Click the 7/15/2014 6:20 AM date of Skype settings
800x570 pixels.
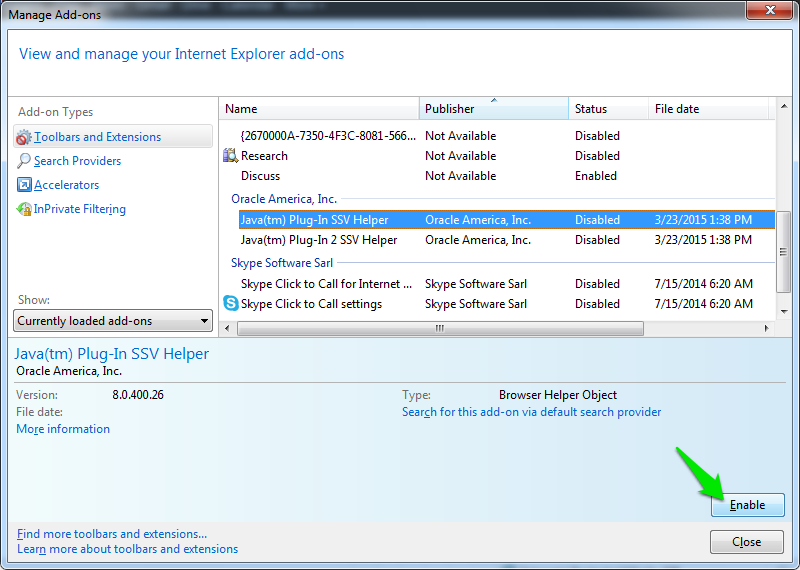[704, 304]
